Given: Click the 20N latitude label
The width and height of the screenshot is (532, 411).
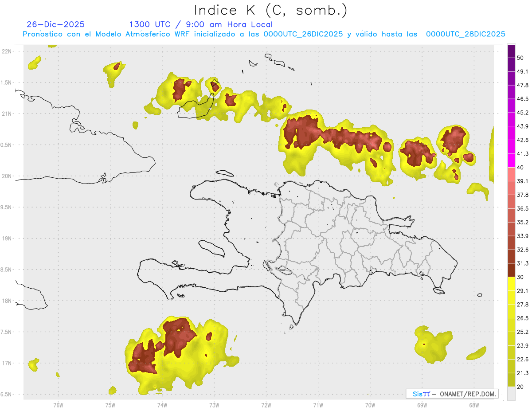Looking at the screenshot, I should click(x=7, y=176).
